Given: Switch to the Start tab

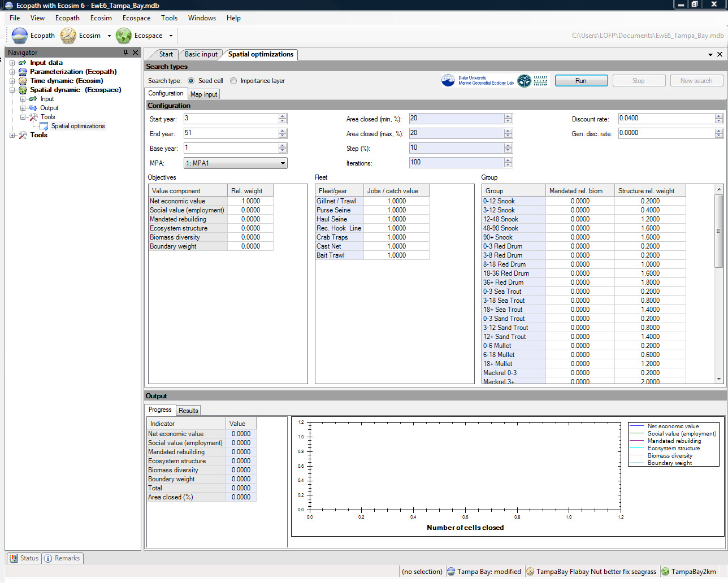Looking at the screenshot, I should pyautogui.click(x=166, y=54).
